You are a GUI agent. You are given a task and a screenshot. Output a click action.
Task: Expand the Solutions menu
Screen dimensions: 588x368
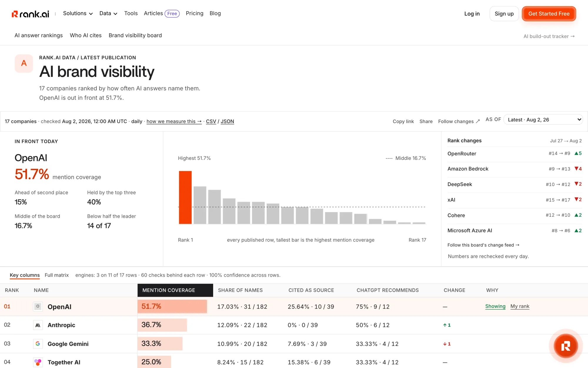click(x=78, y=14)
